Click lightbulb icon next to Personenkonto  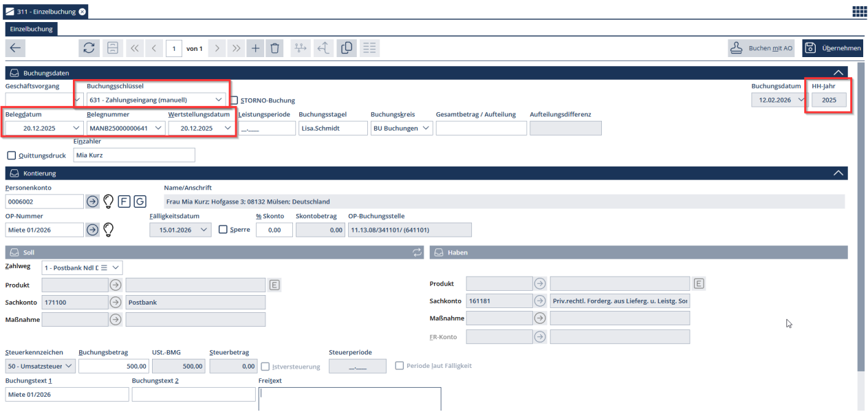108,201
